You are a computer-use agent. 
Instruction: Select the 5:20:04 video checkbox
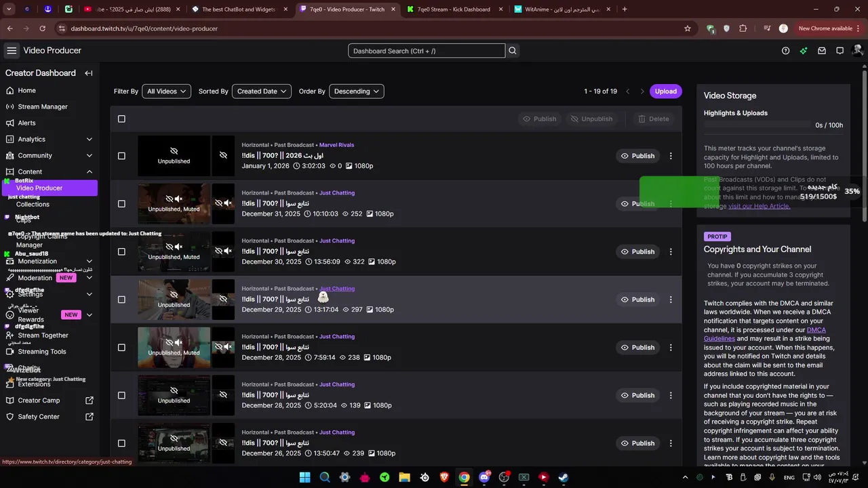[121, 395]
